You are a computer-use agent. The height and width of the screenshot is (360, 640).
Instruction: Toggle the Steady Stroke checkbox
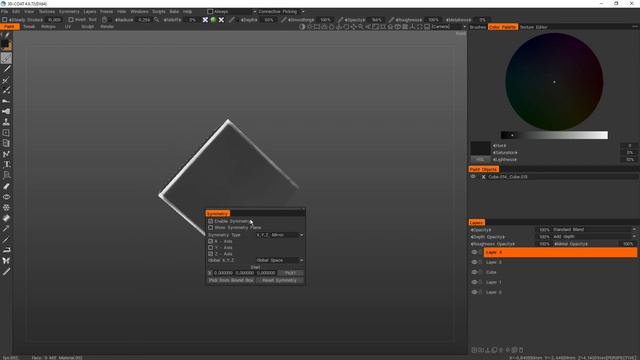[4, 20]
